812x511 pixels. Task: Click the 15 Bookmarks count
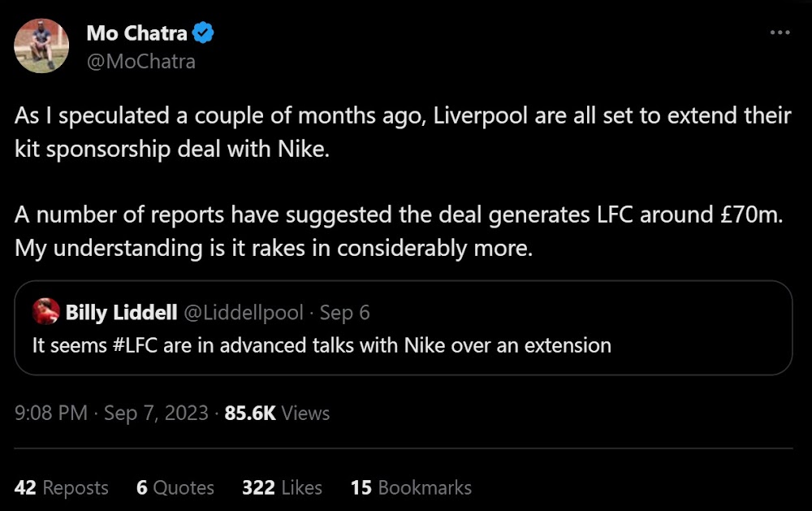pyautogui.click(x=410, y=487)
